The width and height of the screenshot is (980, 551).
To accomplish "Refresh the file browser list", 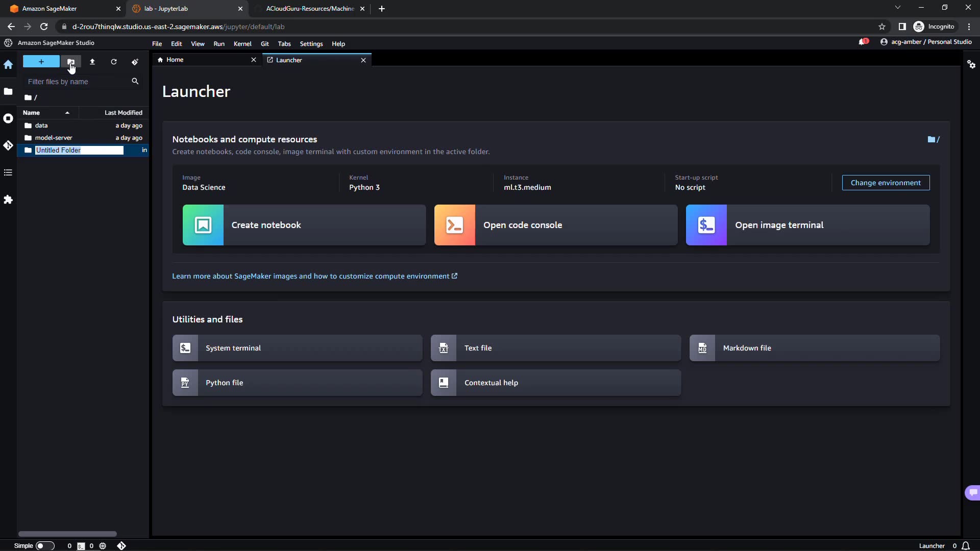I will click(114, 62).
